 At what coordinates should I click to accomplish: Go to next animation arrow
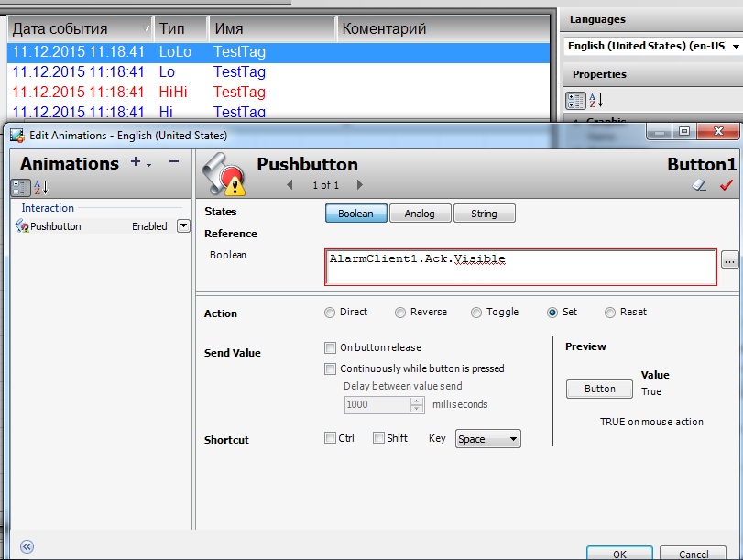pos(360,185)
